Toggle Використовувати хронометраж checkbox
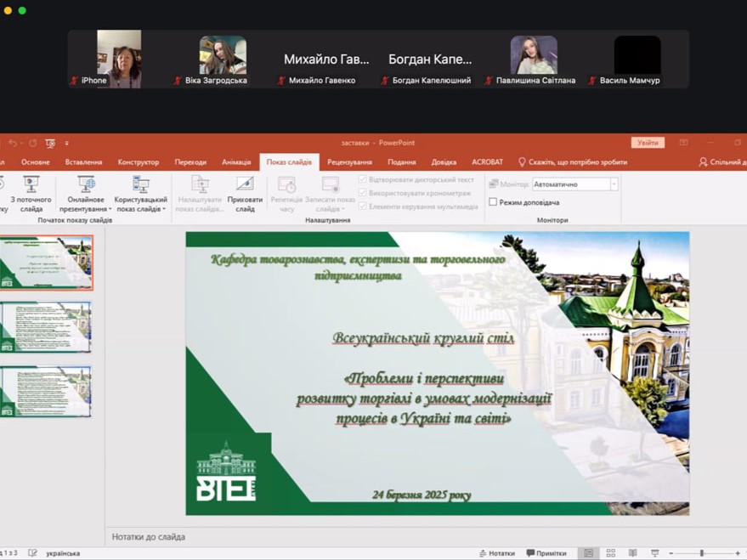The image size is (747, 560). click(x=363, y=193)
